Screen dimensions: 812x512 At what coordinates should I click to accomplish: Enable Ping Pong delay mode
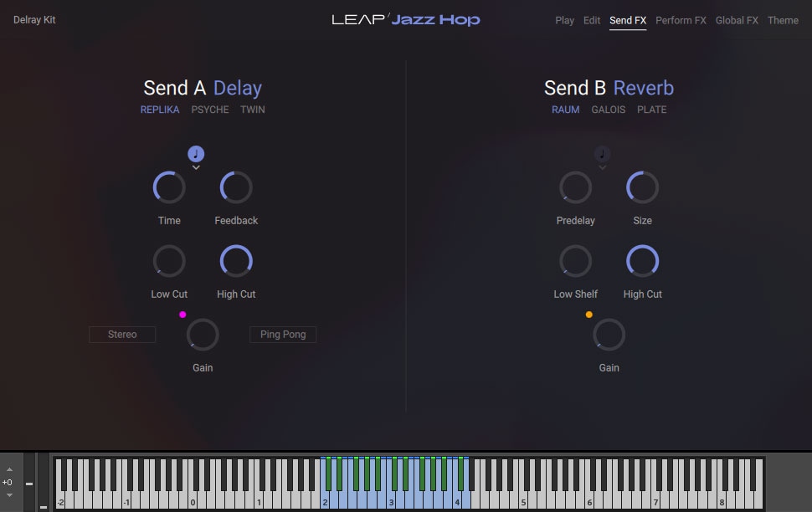[283, 335]
